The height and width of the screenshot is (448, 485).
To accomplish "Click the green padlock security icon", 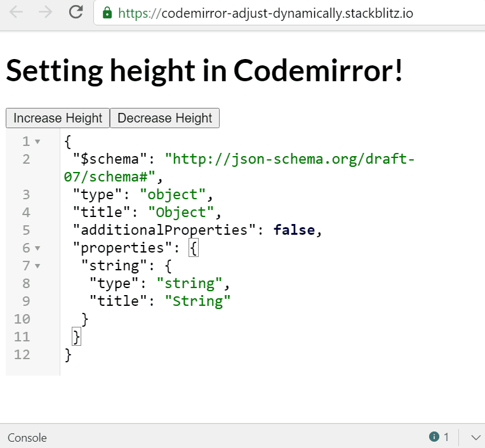I will [x=107, y=13].
